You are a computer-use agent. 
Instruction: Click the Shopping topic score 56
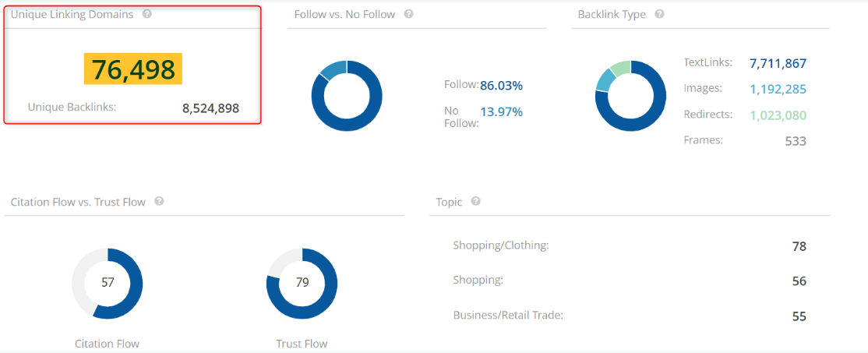pos(799,281)
